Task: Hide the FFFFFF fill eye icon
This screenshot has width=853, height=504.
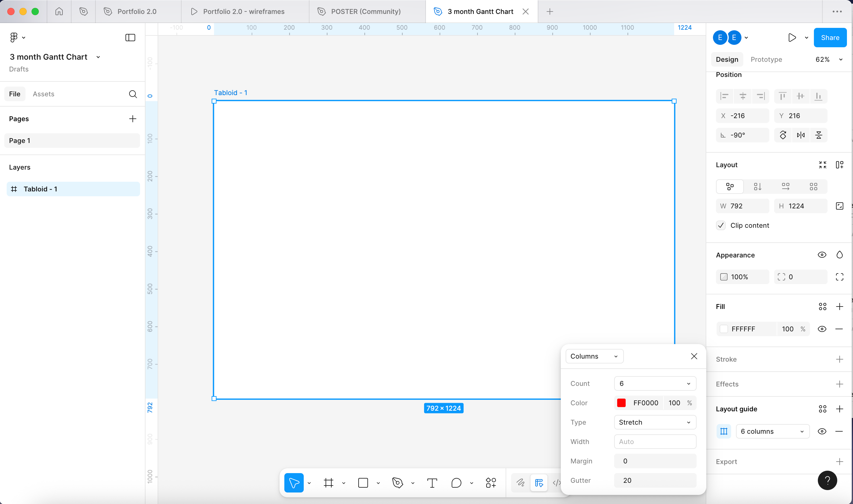Action: [x=822, y=329]
